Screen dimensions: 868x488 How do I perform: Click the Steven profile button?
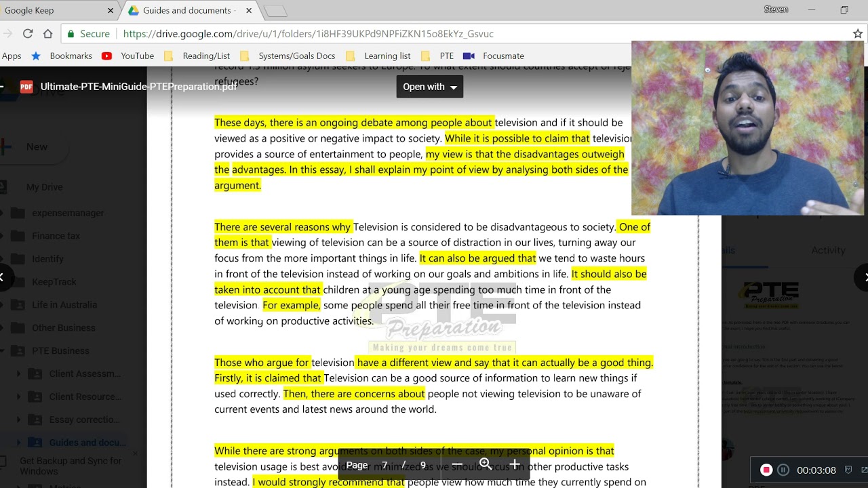tap(776, 9)
